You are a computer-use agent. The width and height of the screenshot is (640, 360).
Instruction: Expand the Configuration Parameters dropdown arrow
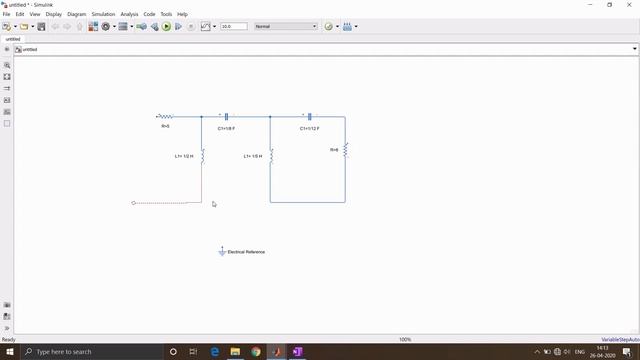(114, 27)
